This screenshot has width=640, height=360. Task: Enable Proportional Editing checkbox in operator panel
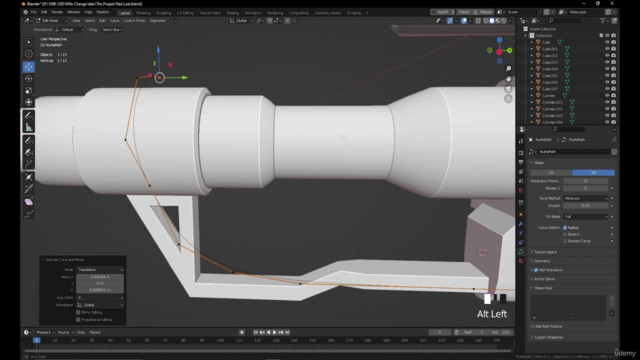(x=78, y=320)
